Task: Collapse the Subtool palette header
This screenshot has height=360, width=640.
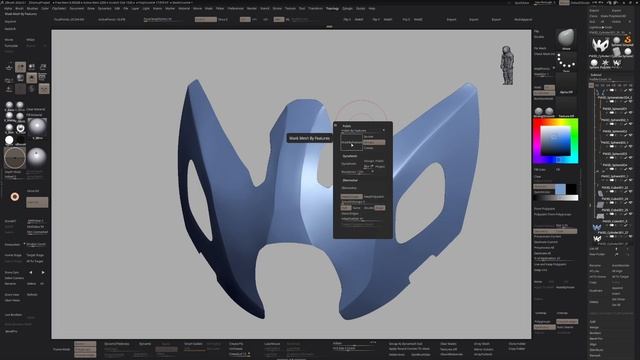Action: (x=596, y=75)
